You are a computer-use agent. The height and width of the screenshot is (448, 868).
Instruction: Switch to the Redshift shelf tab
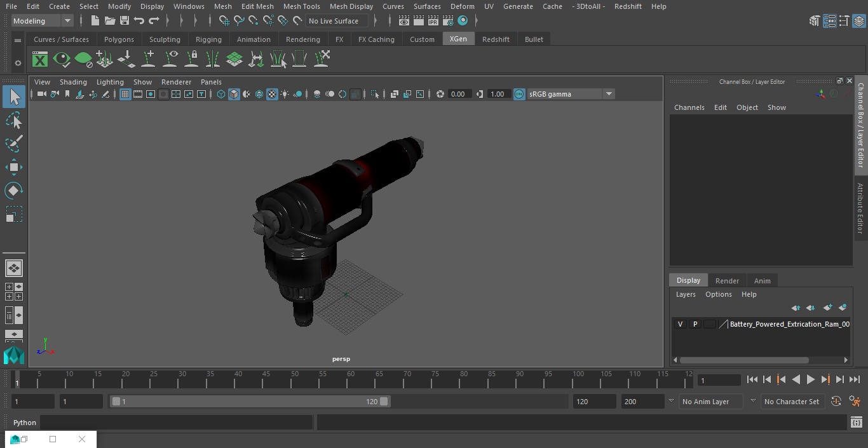tap(496, 39)
